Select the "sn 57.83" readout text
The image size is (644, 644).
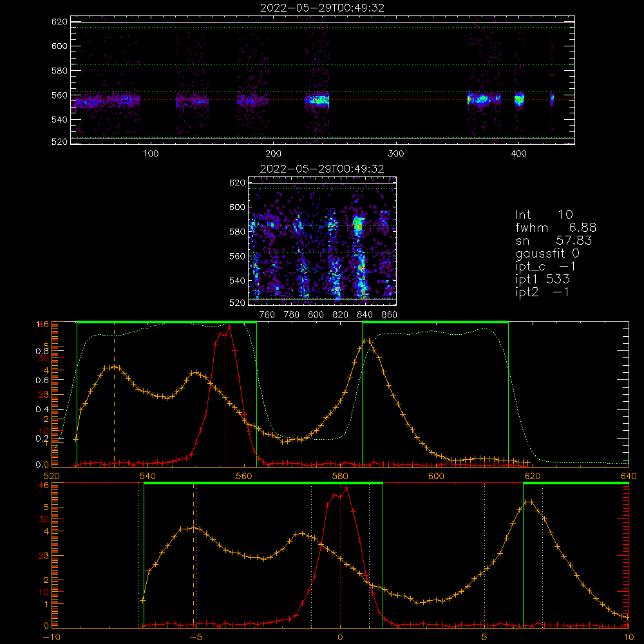pos(554,240)
